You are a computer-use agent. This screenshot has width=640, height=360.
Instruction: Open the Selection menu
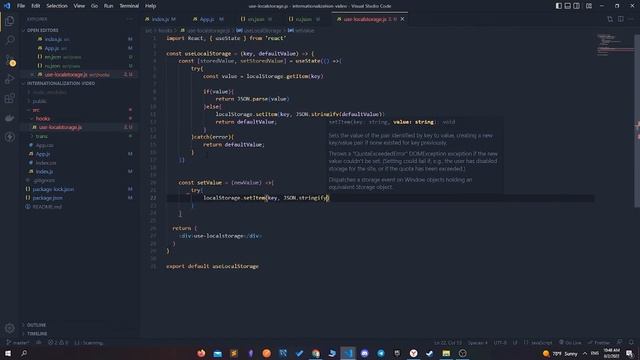[57, 6]
